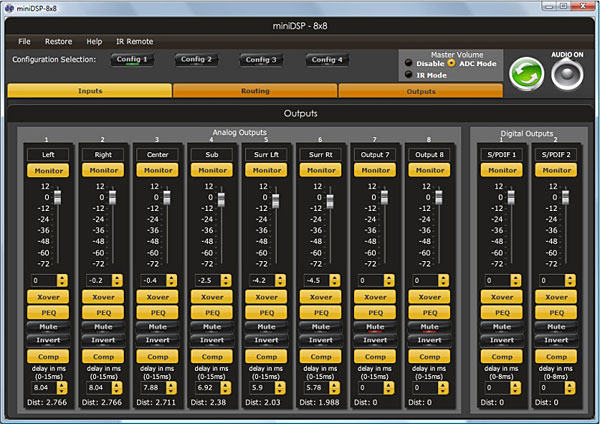
Task: Click the Right channel delay value 8.04
Action: point(99,388)
